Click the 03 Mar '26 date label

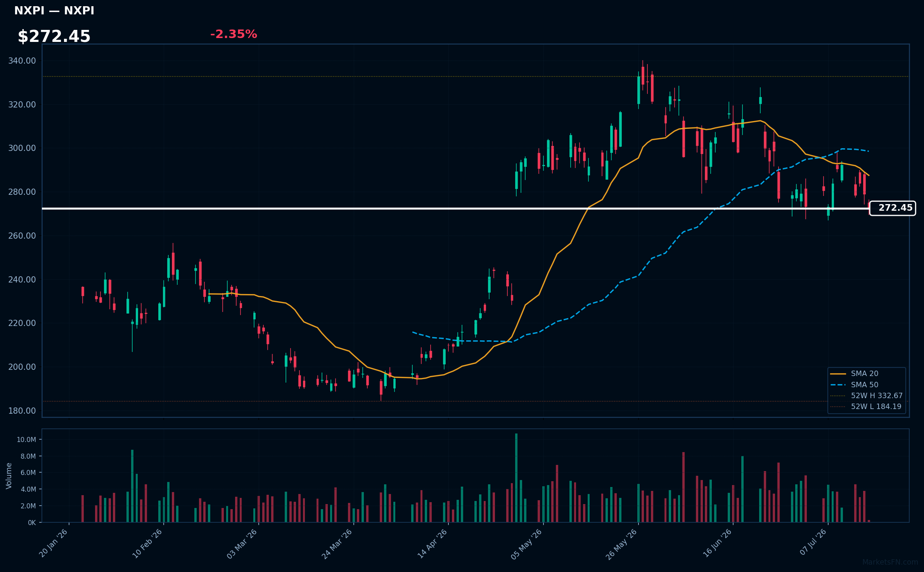click(x=242, y=544)
